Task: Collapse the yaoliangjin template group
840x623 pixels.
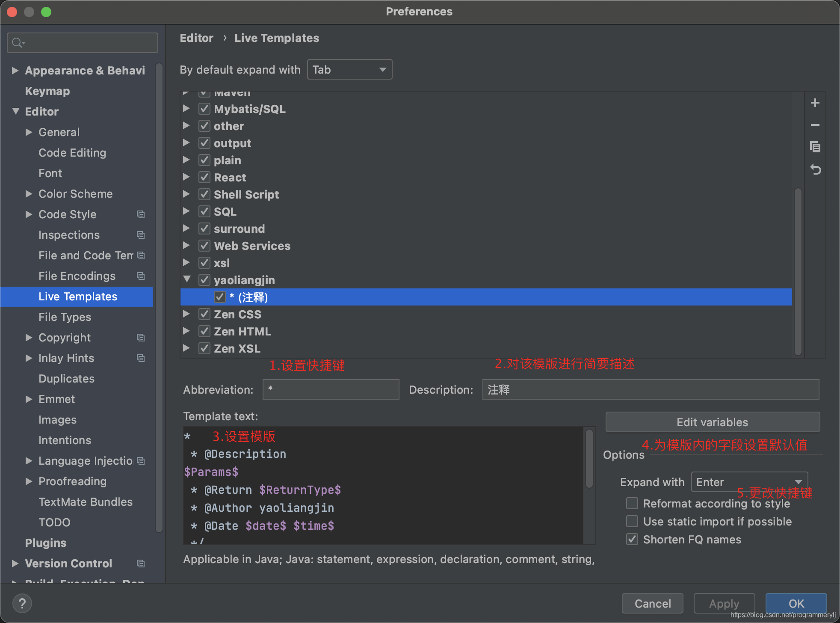Action: click(x=187, y=279)
